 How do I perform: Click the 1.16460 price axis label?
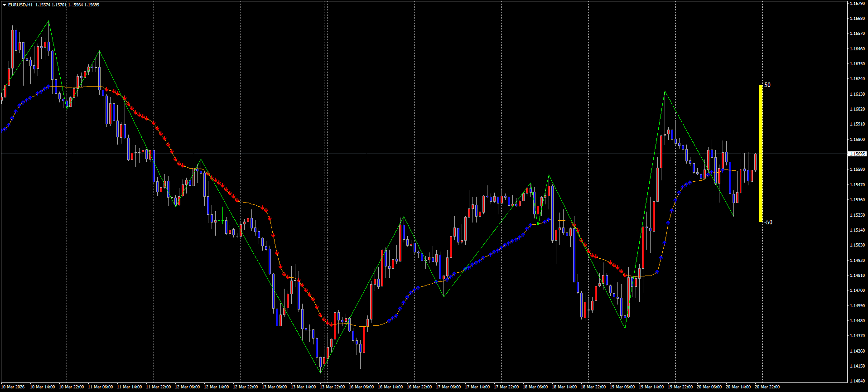857,49
